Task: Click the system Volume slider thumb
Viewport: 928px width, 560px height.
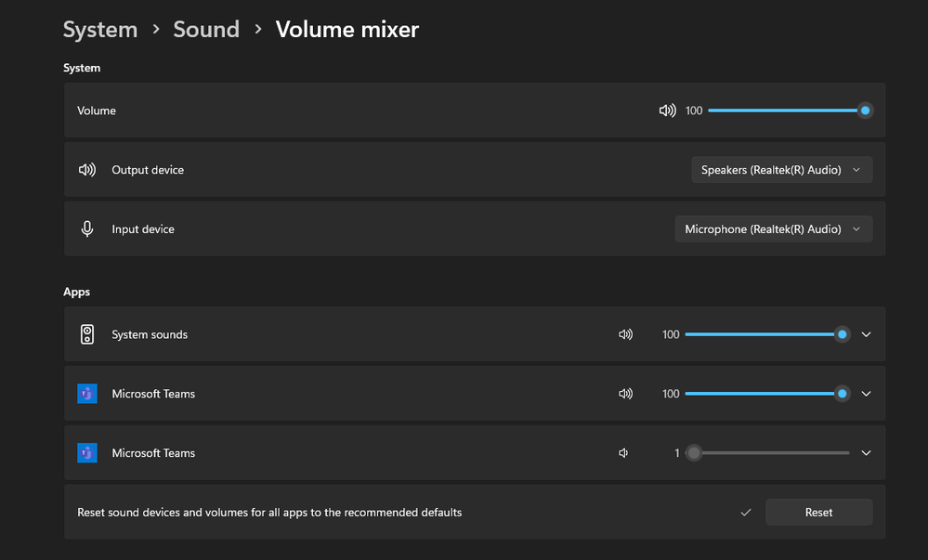Action: 865,111
